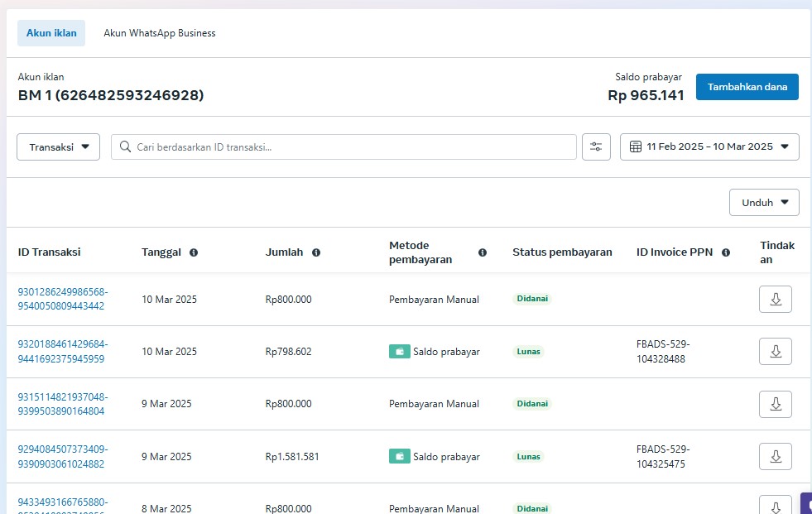The width and height of the screenshot is (812, 514).
Task: Click the info icon next to ID Invoice PPN
Action: click(726, 252)
